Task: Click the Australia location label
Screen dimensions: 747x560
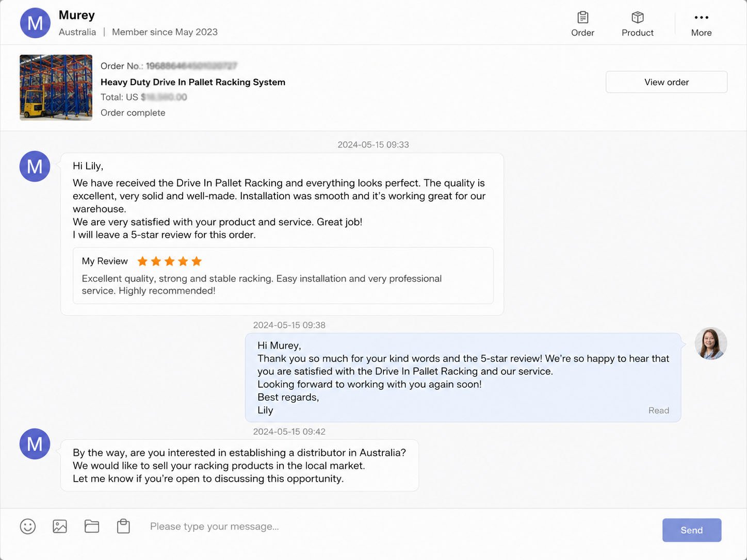Action: 77,32
